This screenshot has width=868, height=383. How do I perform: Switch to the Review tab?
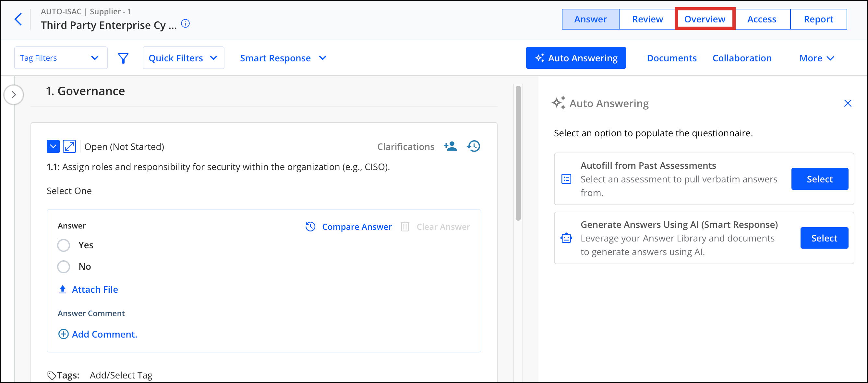[x=647, y=19]
